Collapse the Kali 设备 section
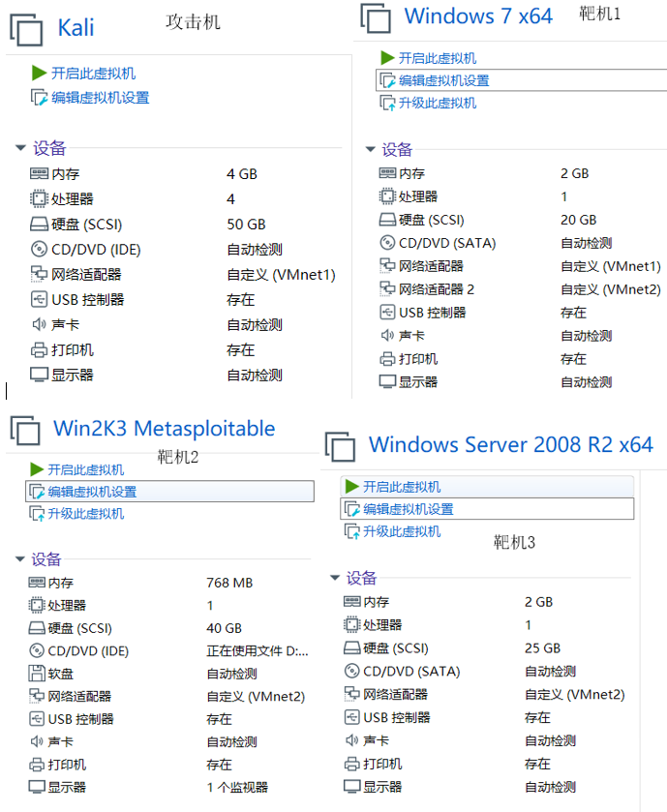This screenshot has height=812, width=667. pos(20,147)
